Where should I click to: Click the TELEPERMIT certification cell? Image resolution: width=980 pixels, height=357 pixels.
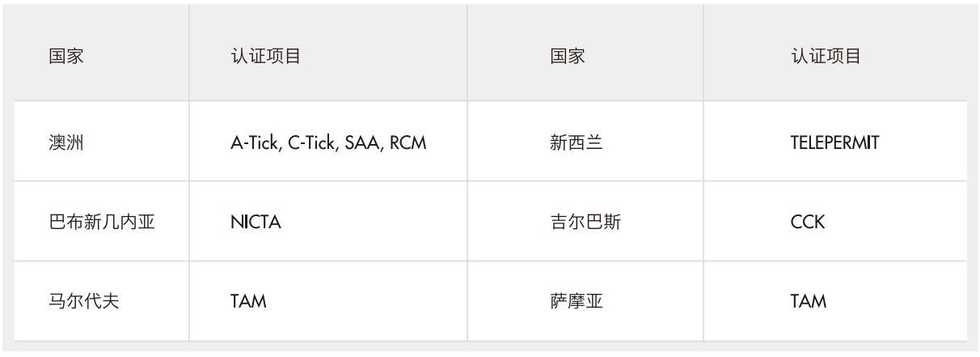pos(835,142)
